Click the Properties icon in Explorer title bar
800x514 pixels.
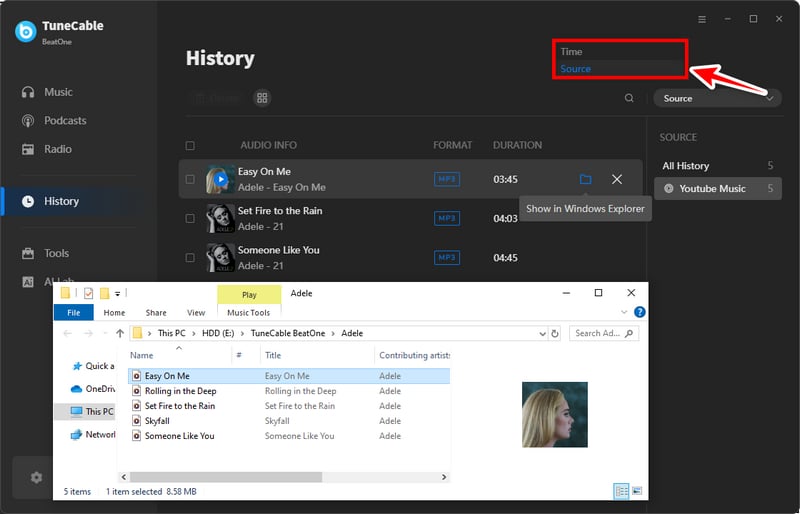click(x=88, y=293)
